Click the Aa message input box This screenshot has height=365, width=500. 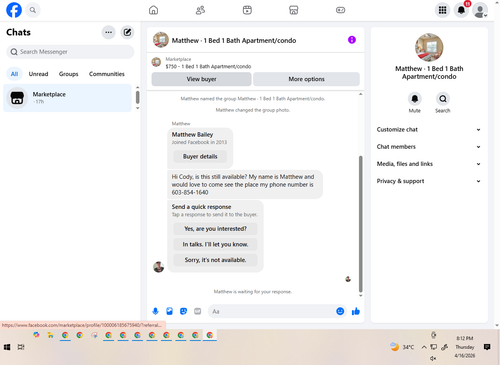(x=272, y=311)
